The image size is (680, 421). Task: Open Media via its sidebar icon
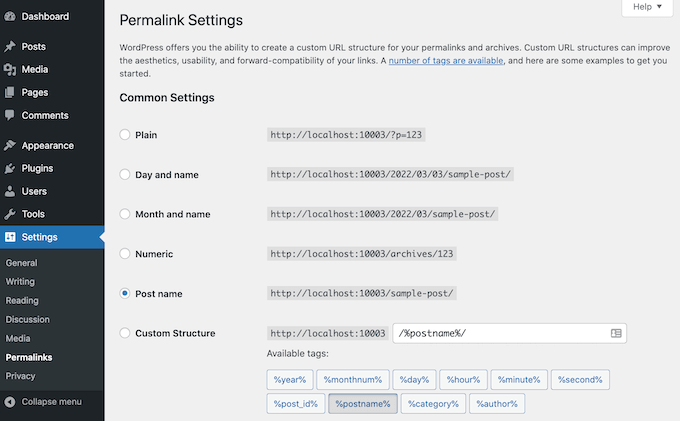pyautogui.click(x=10, y=70)
